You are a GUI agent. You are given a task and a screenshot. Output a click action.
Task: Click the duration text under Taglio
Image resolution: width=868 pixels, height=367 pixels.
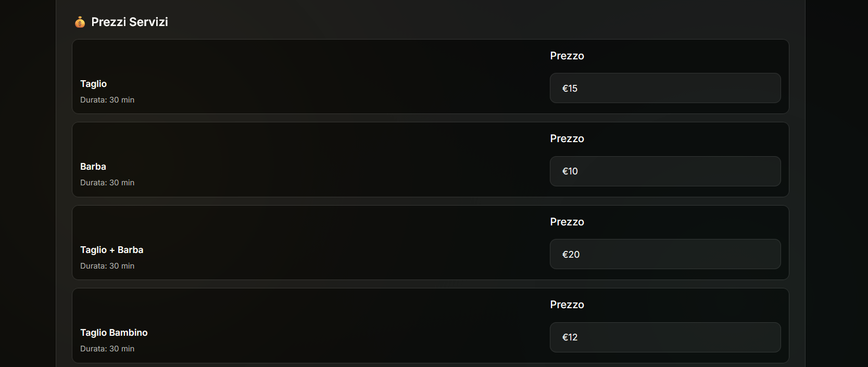[107, 100]
